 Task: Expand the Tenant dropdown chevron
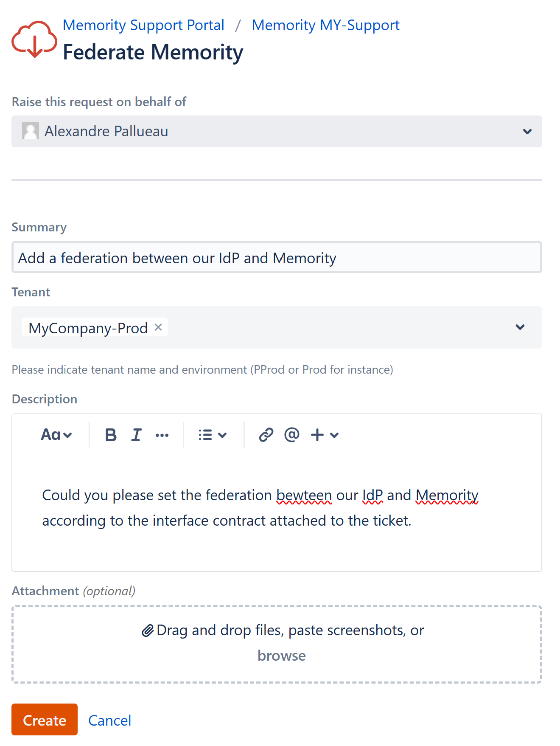click(x=520, y=327)
